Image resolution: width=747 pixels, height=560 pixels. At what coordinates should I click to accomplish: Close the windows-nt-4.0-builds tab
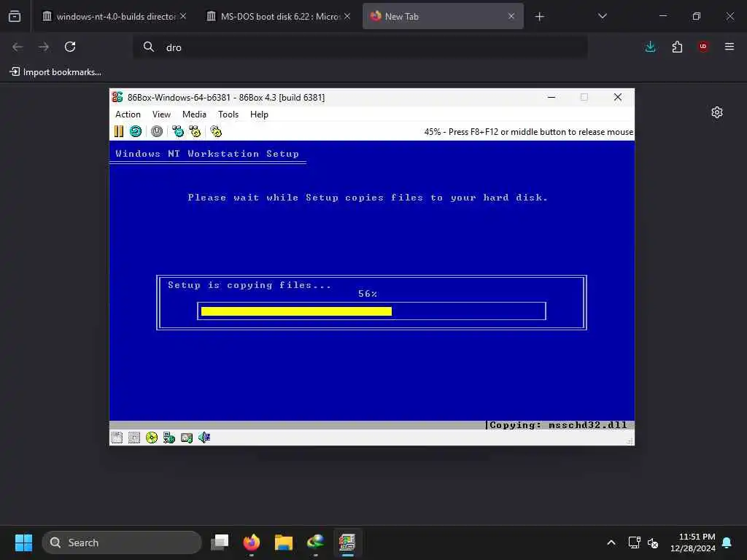(183, 16)
